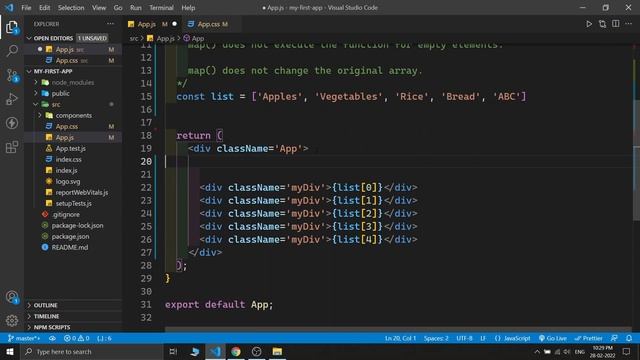Open the Terminal menu
The width and height of the screenshot is (640, 360).
[161, 8]
